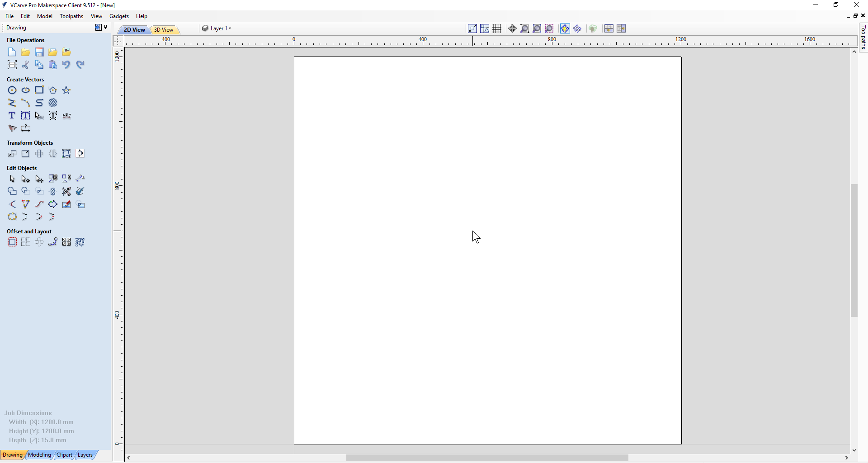This screenshot has height=463, width=868.
Task: Click the Undo arrow icon
Action: pyautogui.click(x=66, y=65)
